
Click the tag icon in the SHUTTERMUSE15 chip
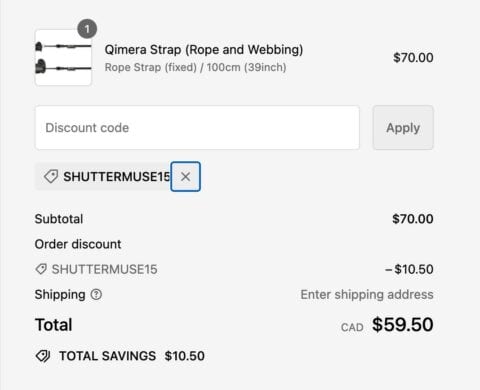[x=51, y=176]
